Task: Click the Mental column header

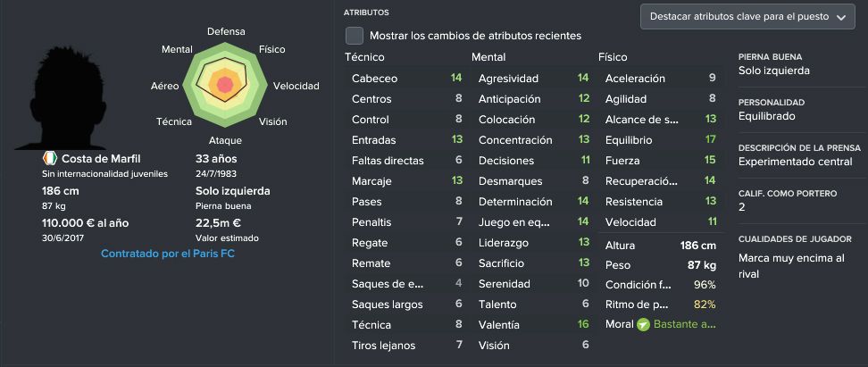Action: tap(488, 57)
